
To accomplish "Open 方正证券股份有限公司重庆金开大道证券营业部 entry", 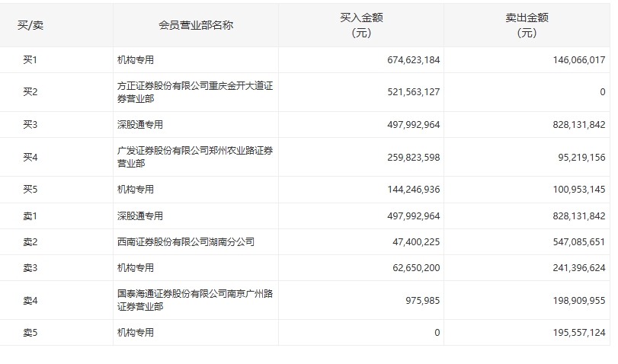I will coord(194,92).
